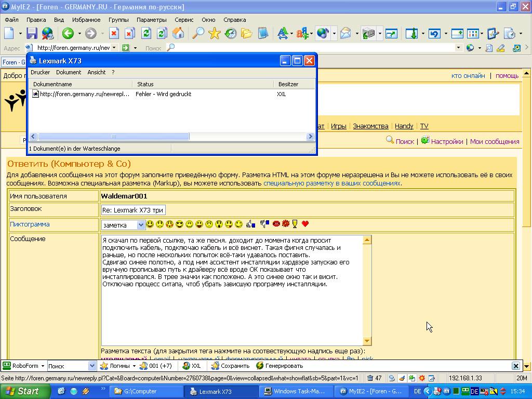The height and width of the screenshot is (399, 532).
Task: Open the History clock icon
Action: 231,33
